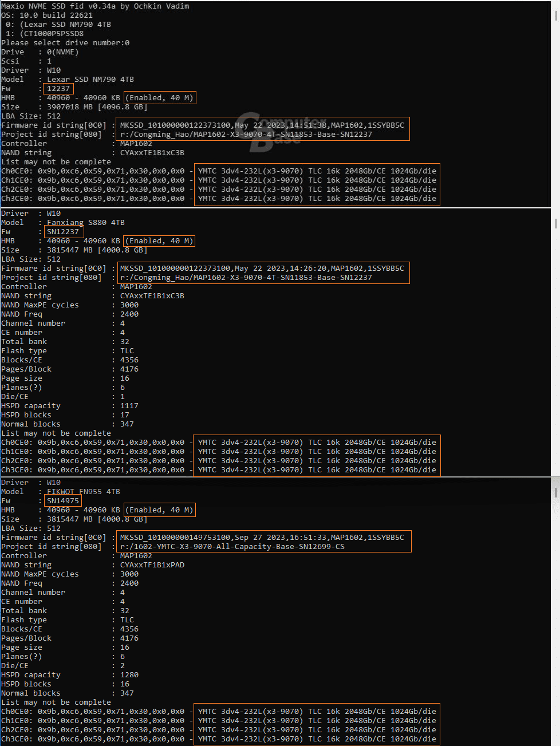Click 'Flash type TLC' in the FIKWOT panel
Image resolution: width=560 pixels, height=746 pixels.
pos(68,620)
